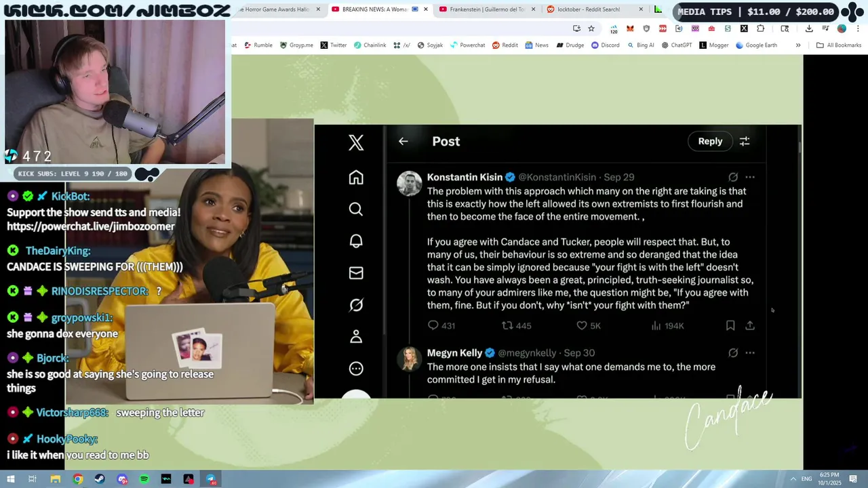
Task: Open Windows Start menu
Action: point(10,479)
